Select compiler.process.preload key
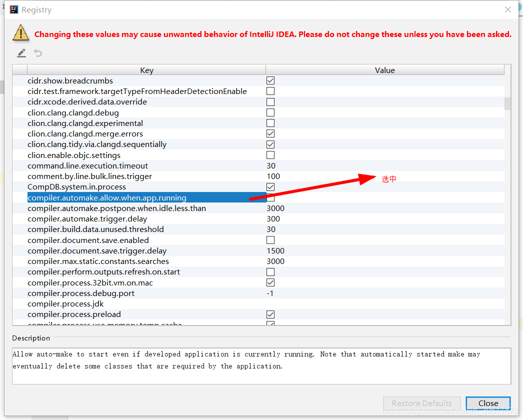The height and width of the screenshot is (420, 523). (x=74, y=314)
